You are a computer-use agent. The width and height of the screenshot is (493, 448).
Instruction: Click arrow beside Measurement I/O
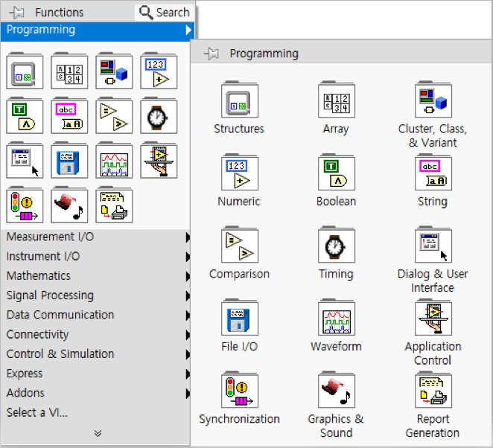click(x=188, y=237)
